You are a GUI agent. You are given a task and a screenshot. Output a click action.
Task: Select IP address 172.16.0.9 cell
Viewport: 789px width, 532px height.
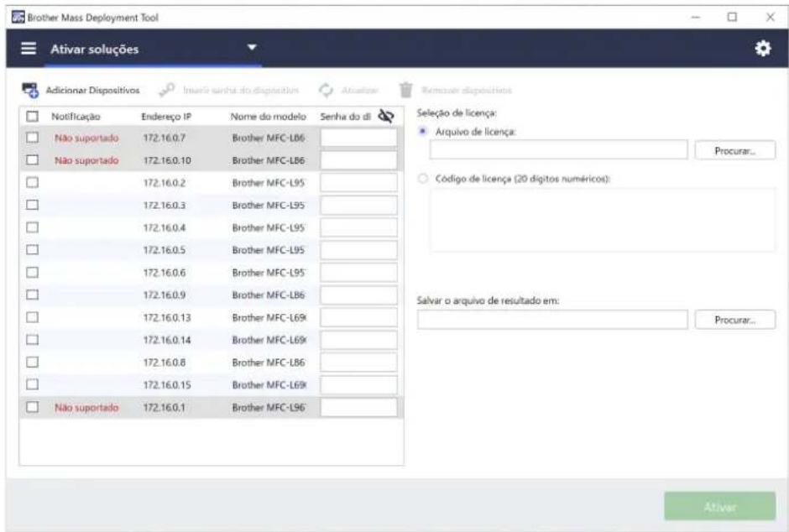click(164, 295)
